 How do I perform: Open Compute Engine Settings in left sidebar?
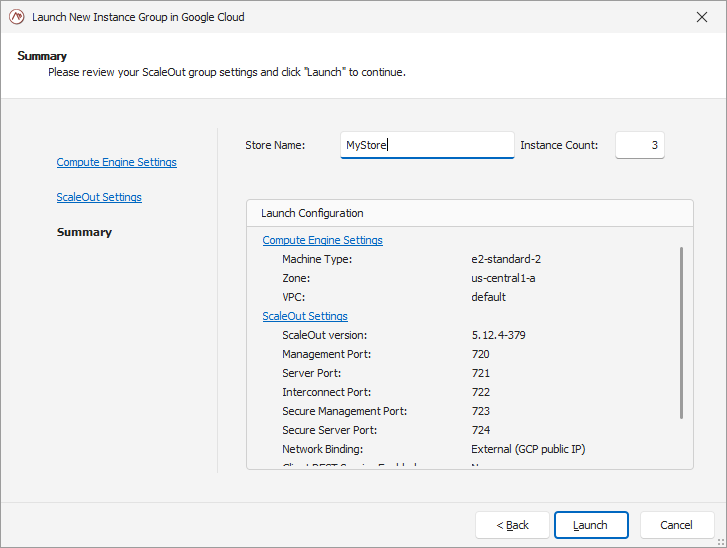click(116, 162)
